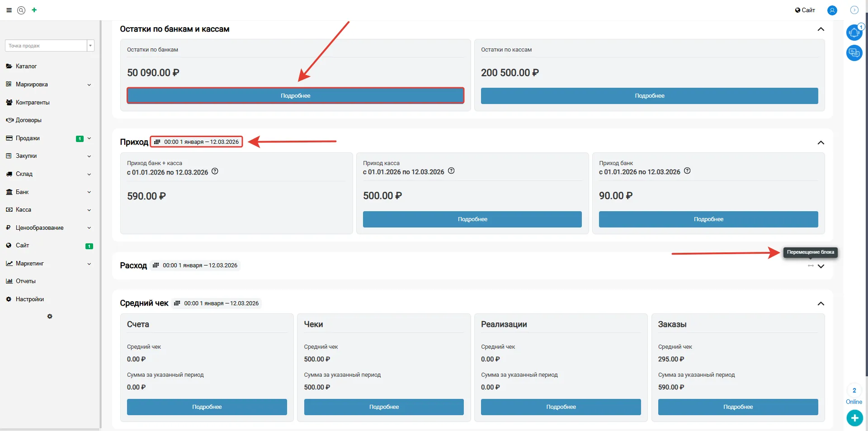Screen dimensions: 868x431
Task: Click Подробнее under Остатки по кассам
Action: click(x=649, y=96)
